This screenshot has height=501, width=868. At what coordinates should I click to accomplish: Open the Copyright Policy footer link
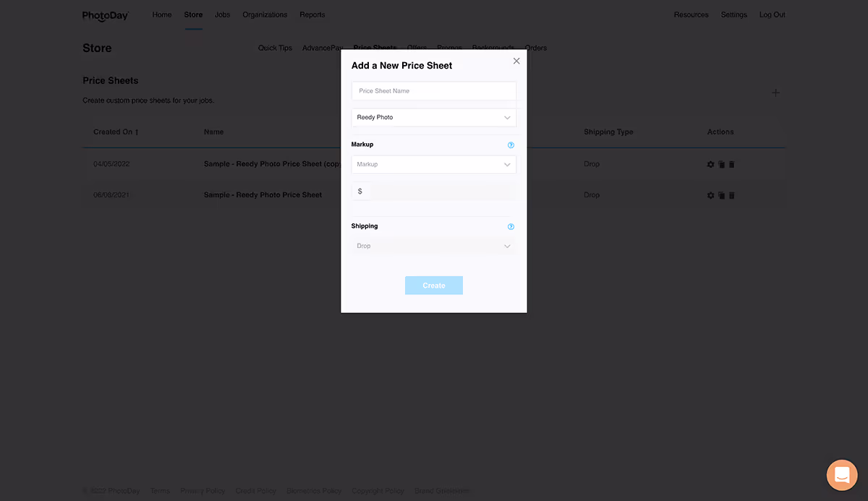[x=378, y=491]
